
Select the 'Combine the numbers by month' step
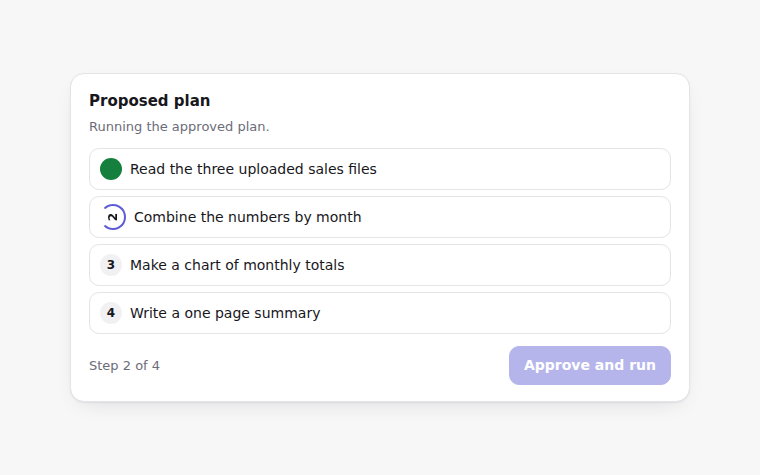pyautogui.click(x=380, y=217)
